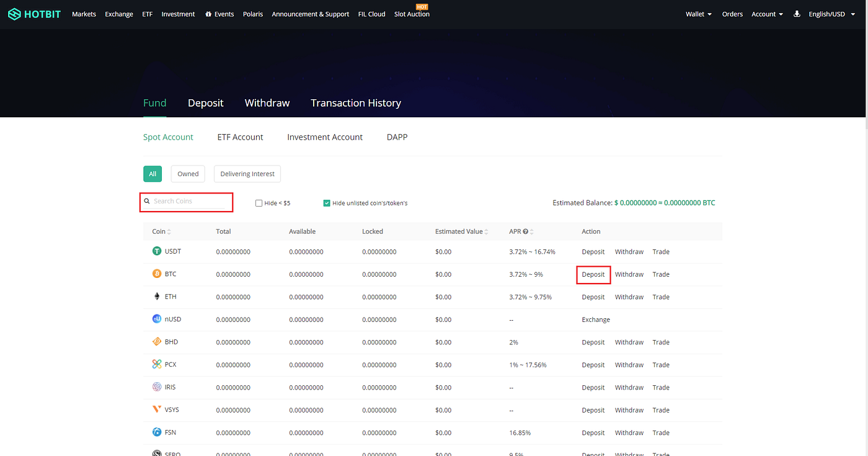The image size is (868, 456).
Task: Click the IRIS coin icon
Action: (x=157, y=387)
